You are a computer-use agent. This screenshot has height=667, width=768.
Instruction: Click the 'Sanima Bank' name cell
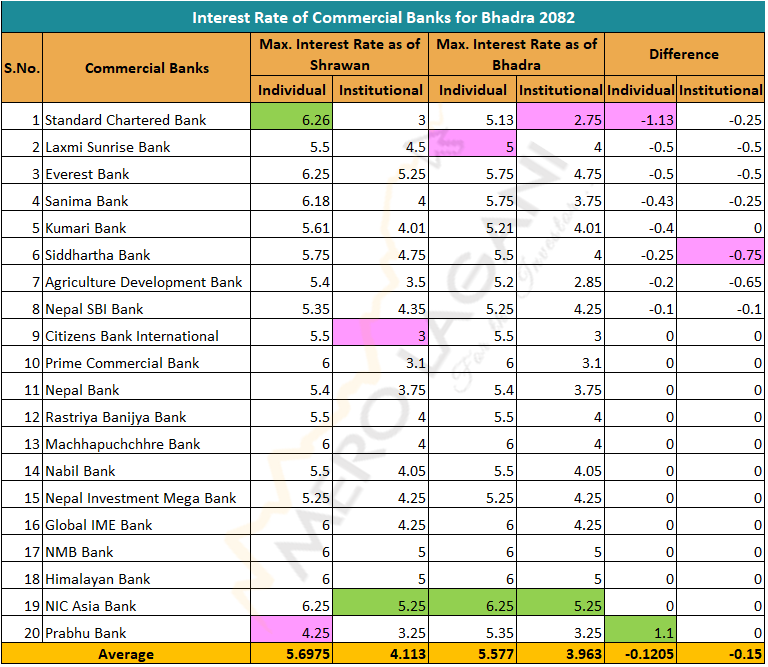click(146, 197)
